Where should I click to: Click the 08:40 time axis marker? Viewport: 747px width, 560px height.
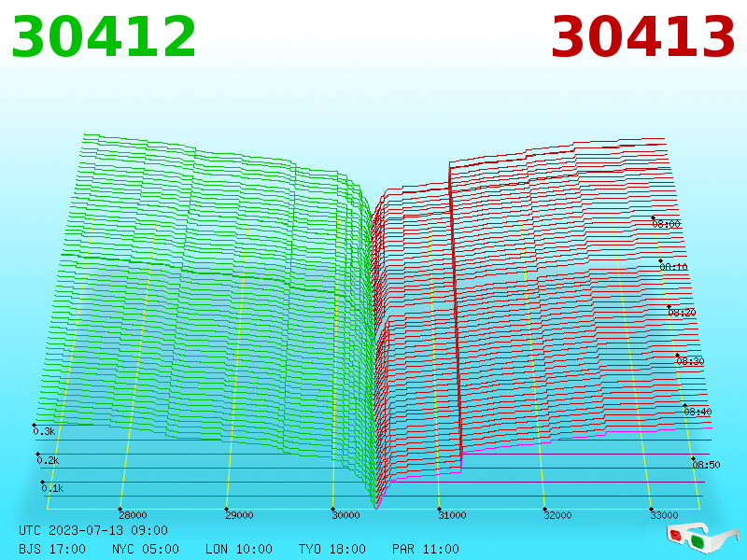(x=698, y=412)
